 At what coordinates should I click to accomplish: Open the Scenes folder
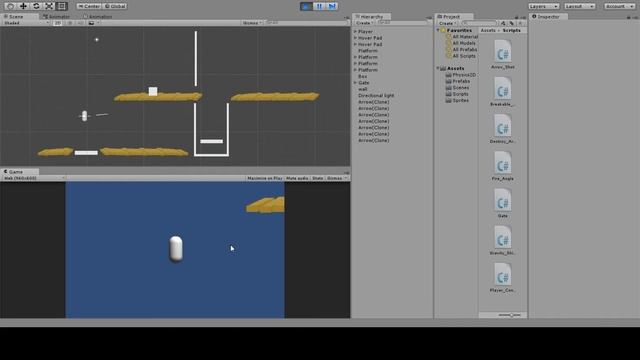click(457, 88)
